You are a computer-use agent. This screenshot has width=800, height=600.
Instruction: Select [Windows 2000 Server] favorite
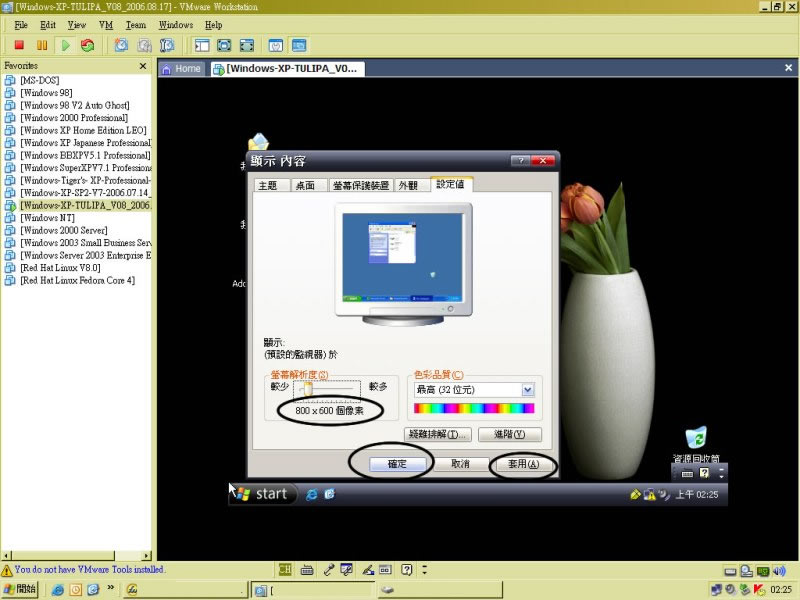pos(64,230)
